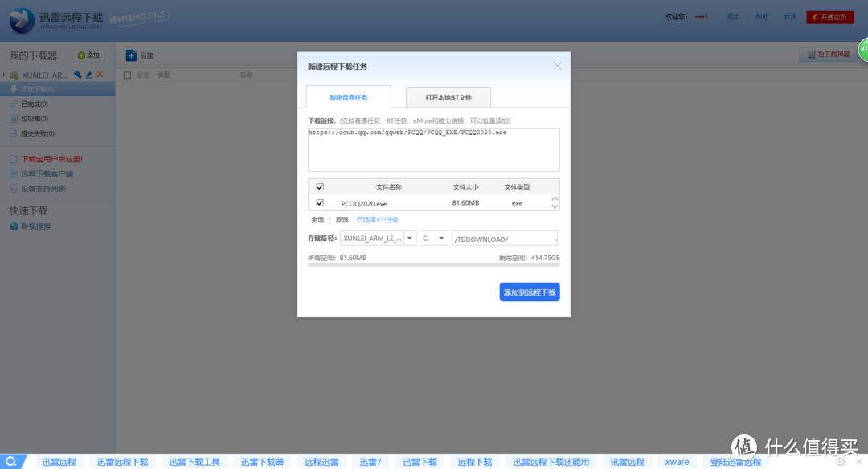Click the download link text area
The height and width of the screenshot is (469, 868).
(434, 150)
